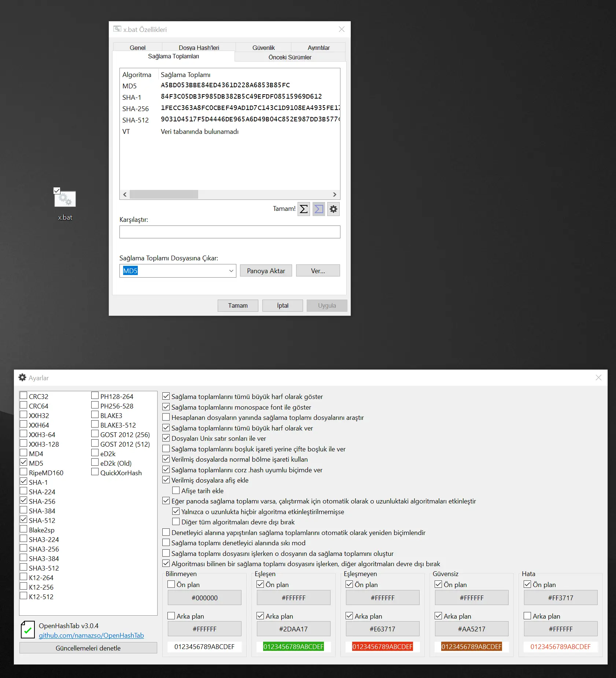Screen dimensions: 616x678
Task: Click the hash list left scroll arrow
Action: point(125,194)
